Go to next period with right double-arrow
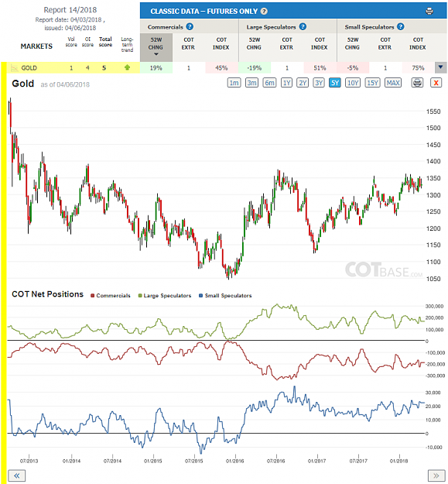Screen dimensions: 448x484 point(436,475)
